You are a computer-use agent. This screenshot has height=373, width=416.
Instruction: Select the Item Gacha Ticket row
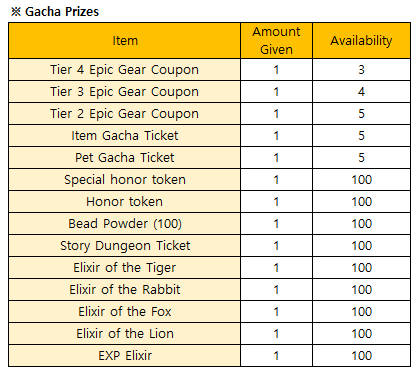point(209,136)
